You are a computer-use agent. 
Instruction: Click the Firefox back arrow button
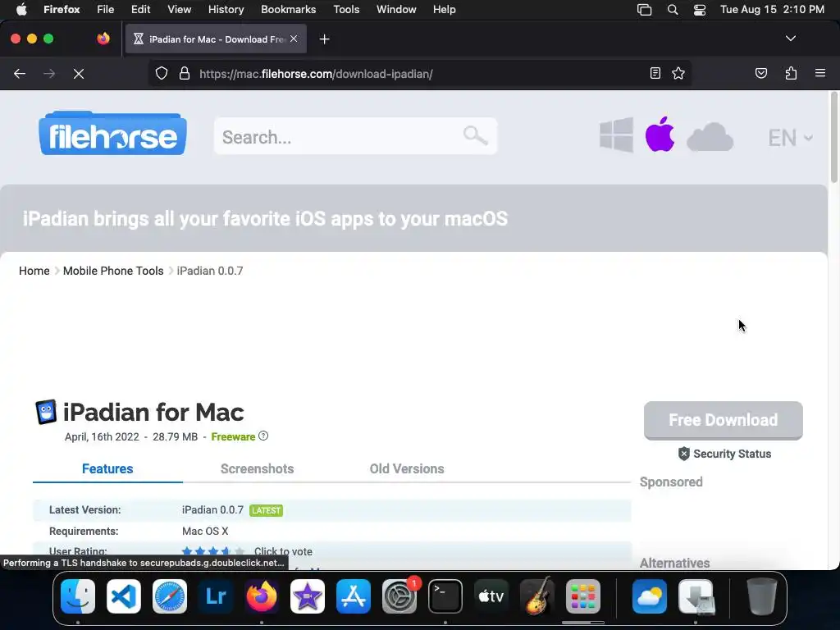coord(20,74)
